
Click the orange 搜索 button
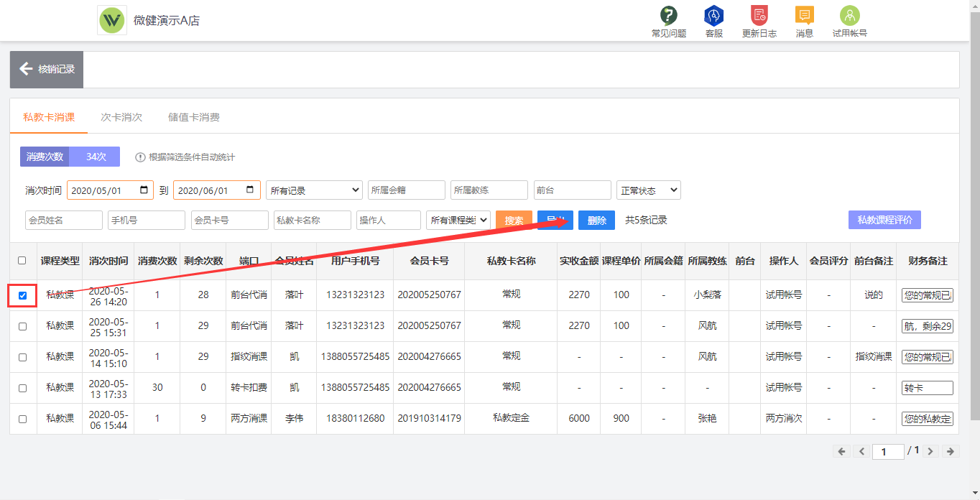pos(514,221)
